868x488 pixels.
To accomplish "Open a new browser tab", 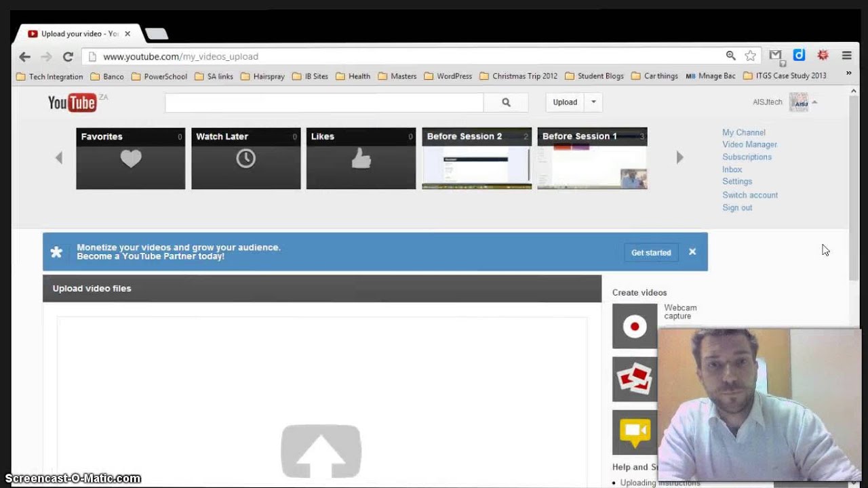I will [157, 34].
